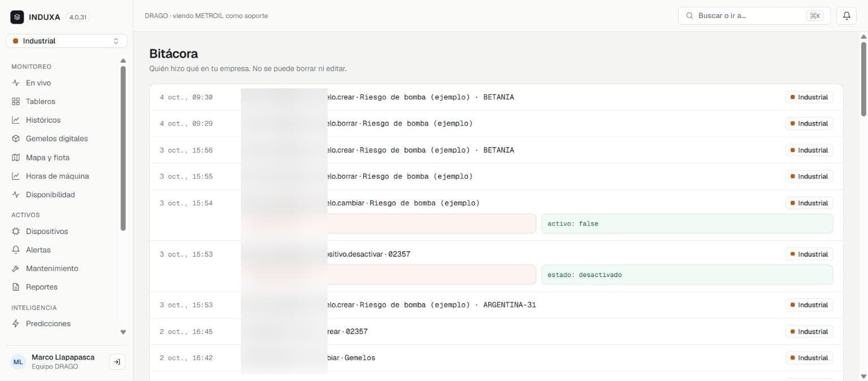Click "DRAGO · viendo METROIL como soporte" header text
Screen dimensions: 868x381
pos(206,16)
